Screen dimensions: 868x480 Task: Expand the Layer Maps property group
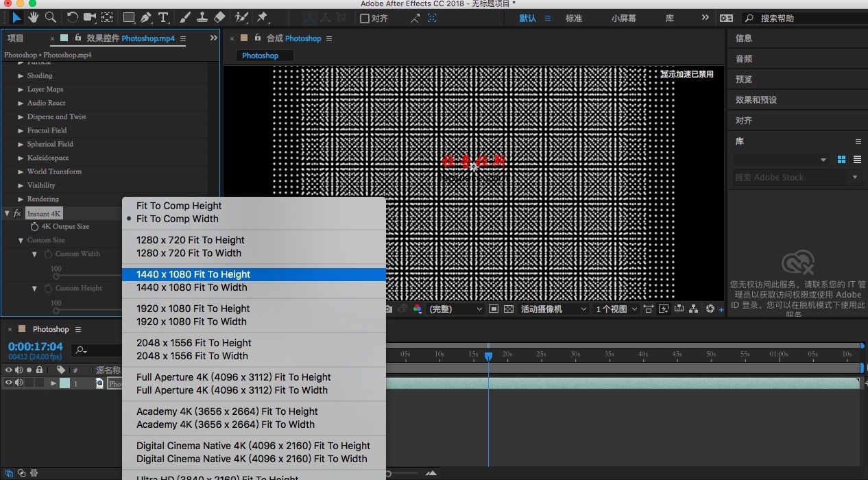coord(21,89)
